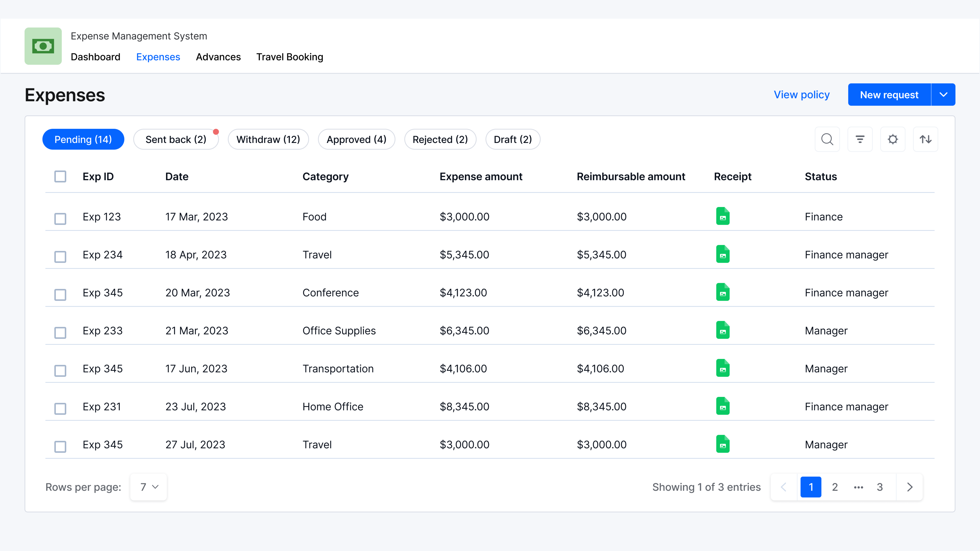Check the Exp 123 row checkbox

pos(60,219)
